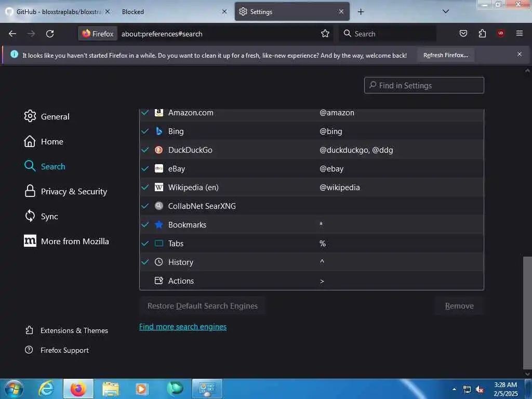Open the Home settings category

coord(44,141)
